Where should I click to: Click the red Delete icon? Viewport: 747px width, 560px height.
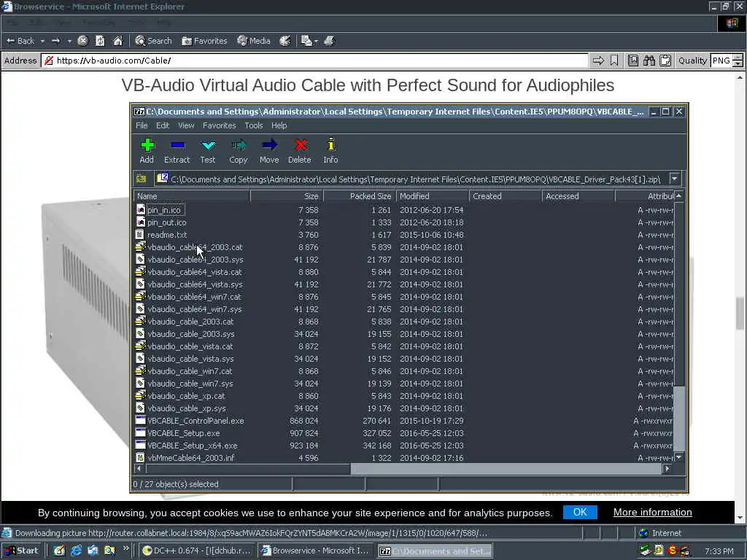[300, 150]
